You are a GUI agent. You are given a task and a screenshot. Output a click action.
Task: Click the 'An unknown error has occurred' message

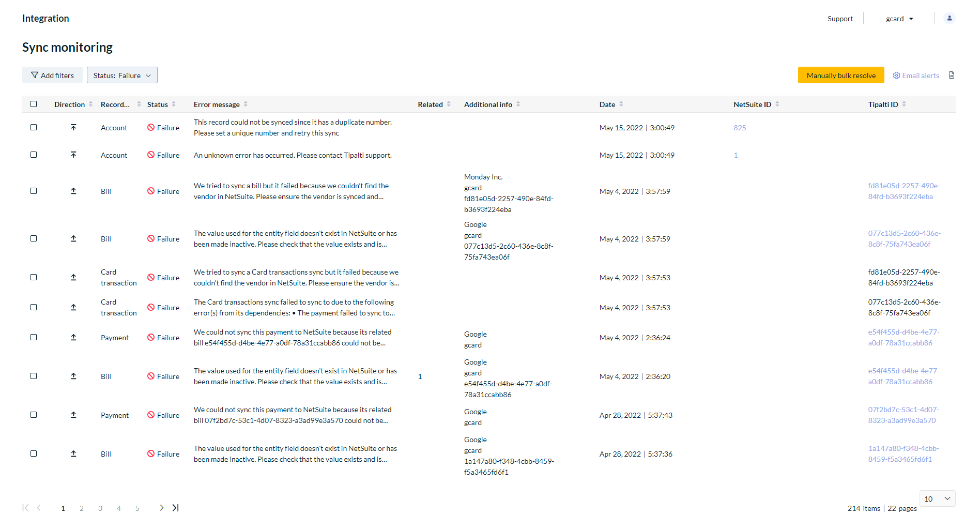(293, 155)
